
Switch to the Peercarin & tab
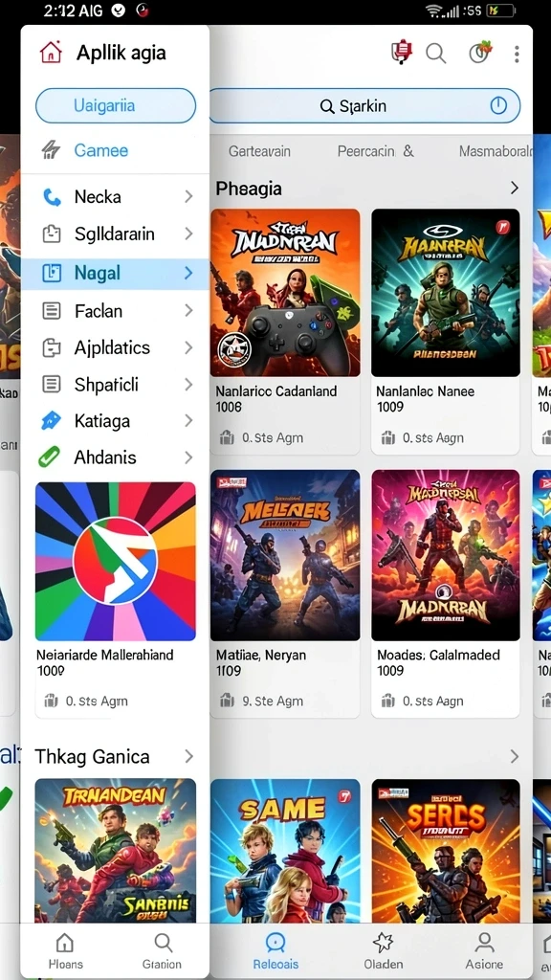click(375, 151)
